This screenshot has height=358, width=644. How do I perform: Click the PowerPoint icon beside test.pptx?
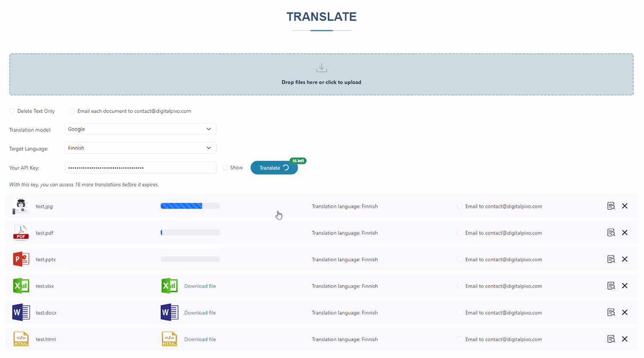[21, 259]
